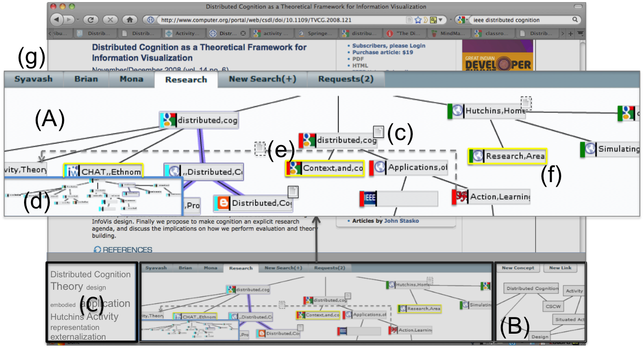644x348 pixels.
Task: Bookmark the page with the star icon
Action: [418, 20]
